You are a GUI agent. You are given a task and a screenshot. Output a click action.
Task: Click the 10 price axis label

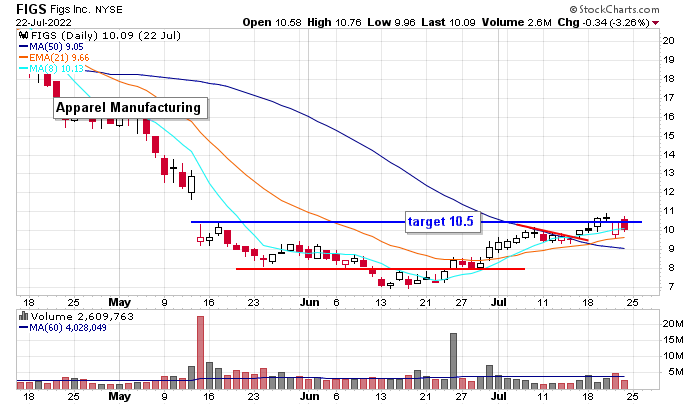click(668, 230)
